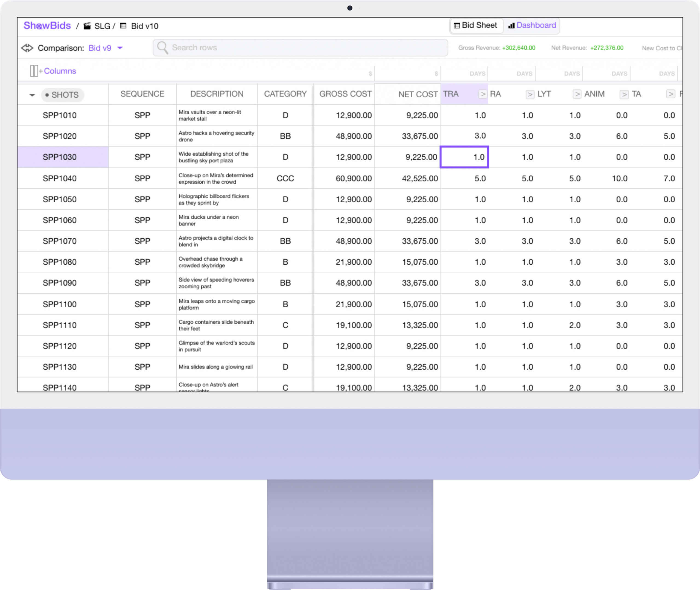Select the SPP1040 shot row
This screenshot has width=700, height=590.
[60, 178]
